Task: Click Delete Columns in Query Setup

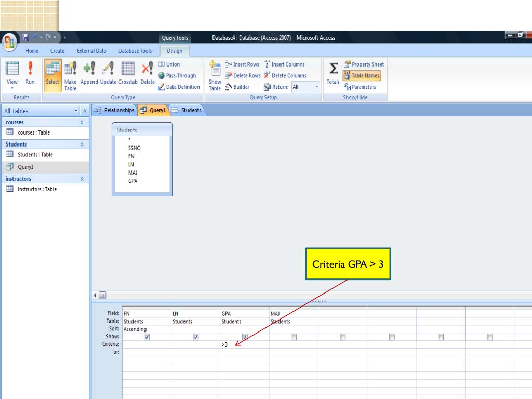Action: (285, 76)
